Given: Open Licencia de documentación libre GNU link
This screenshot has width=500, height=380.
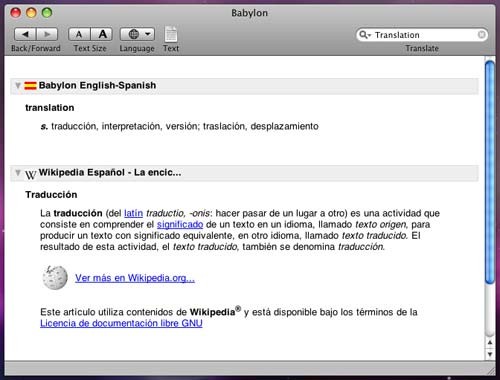Looking at the screenshot, I should (x=121, y=323).
